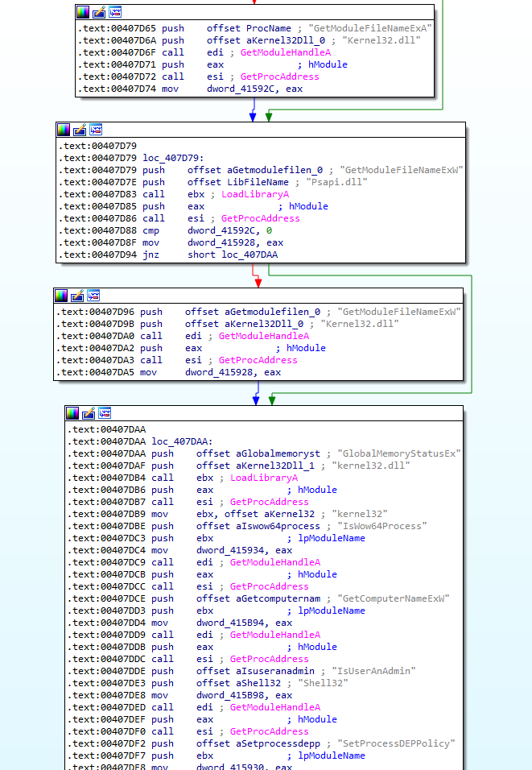Set node color for loc_407D79 block

click(x=64, y=130)
